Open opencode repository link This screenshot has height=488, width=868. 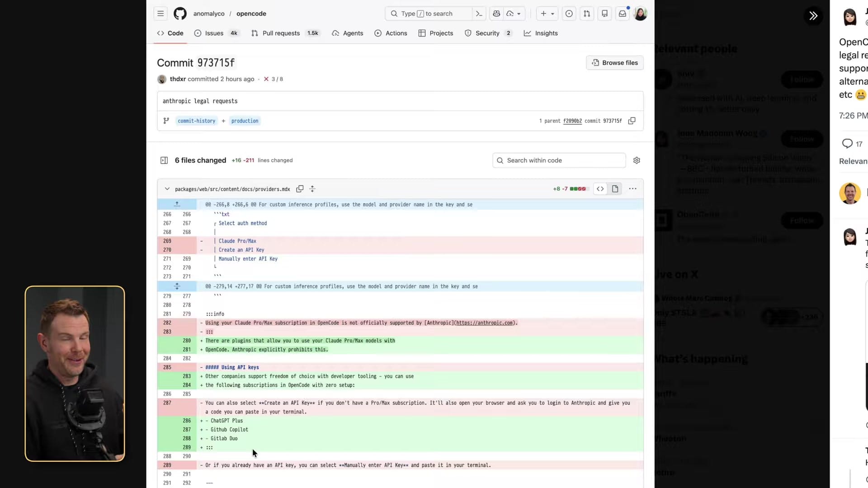tap(251, 14)
